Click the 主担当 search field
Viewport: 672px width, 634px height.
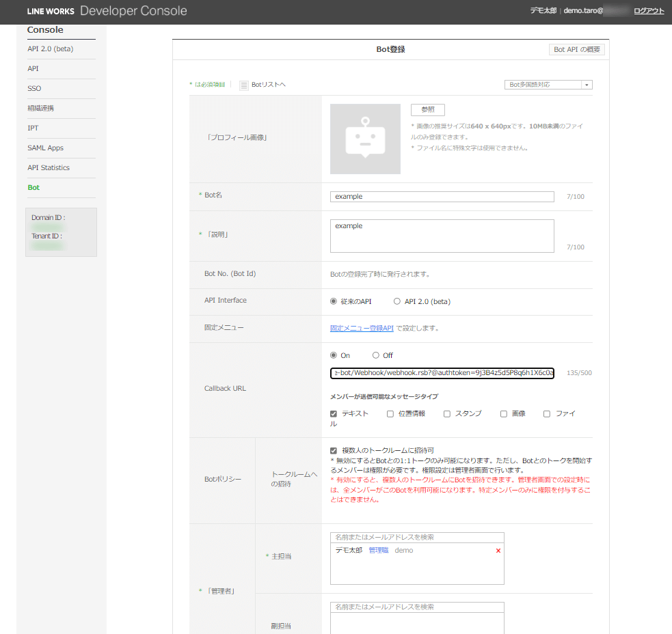(417, 537)
